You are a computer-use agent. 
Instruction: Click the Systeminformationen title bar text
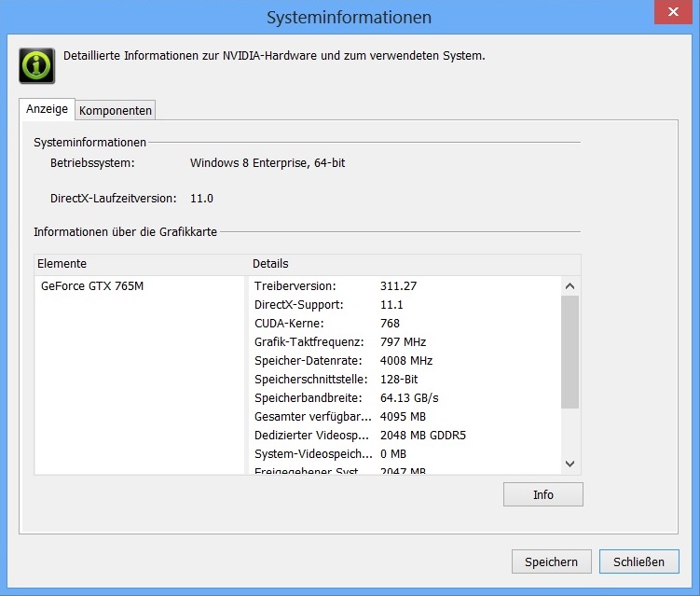(350, 18)
